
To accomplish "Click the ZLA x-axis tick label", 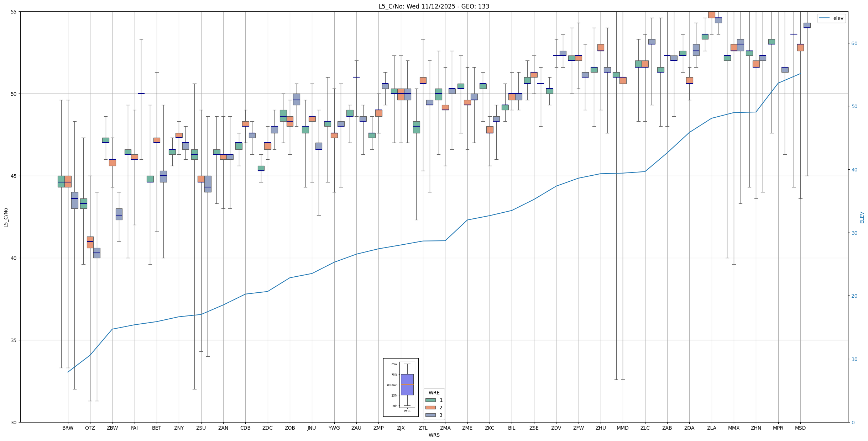I will coord(711,428).
